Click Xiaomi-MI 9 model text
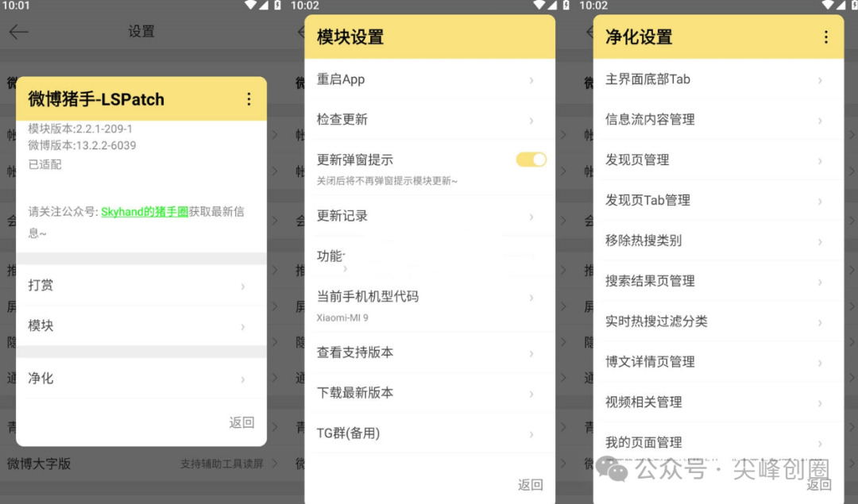858x504 pixels. click(x=342, y=317)
